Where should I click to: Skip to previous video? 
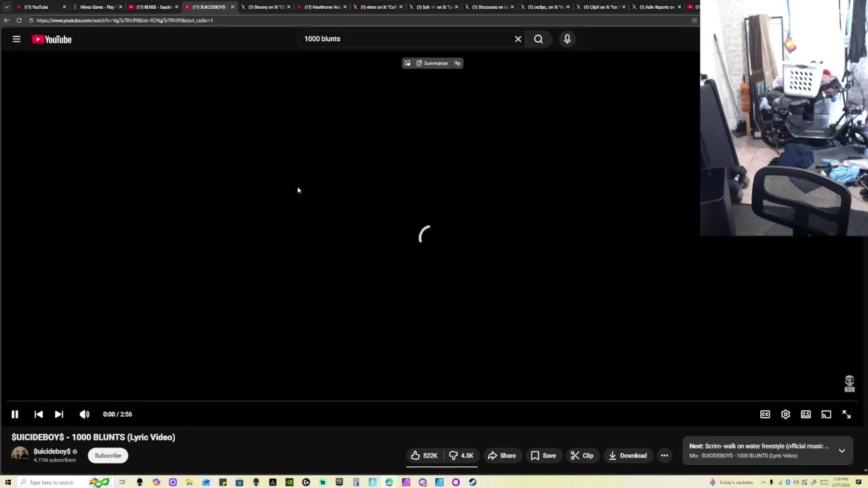pos(39,414)
